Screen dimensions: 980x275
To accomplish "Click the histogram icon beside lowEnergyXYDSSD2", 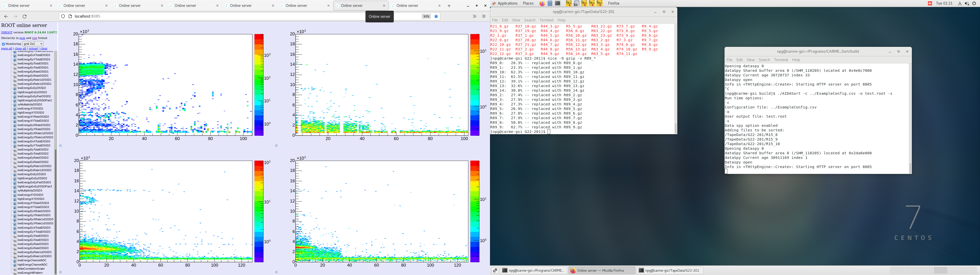I will tap(15, 109).
